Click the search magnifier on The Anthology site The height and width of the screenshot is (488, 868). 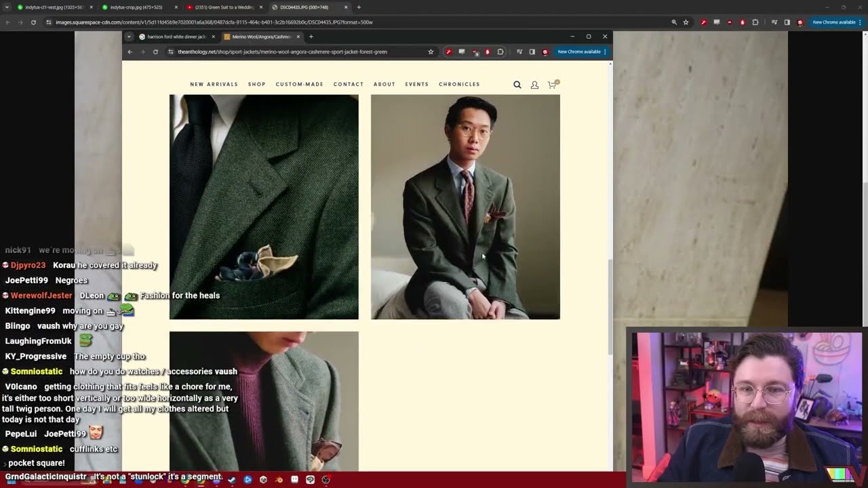517,85
